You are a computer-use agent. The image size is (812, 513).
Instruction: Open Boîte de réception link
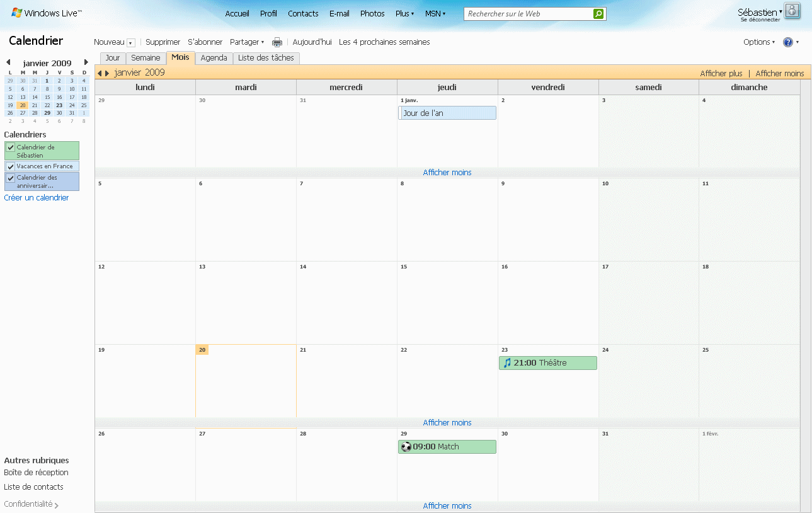36,473
